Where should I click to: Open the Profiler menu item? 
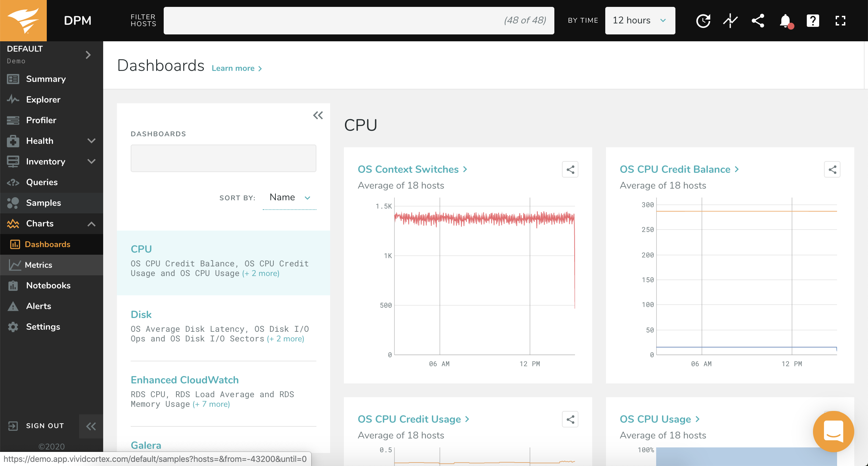41,120
